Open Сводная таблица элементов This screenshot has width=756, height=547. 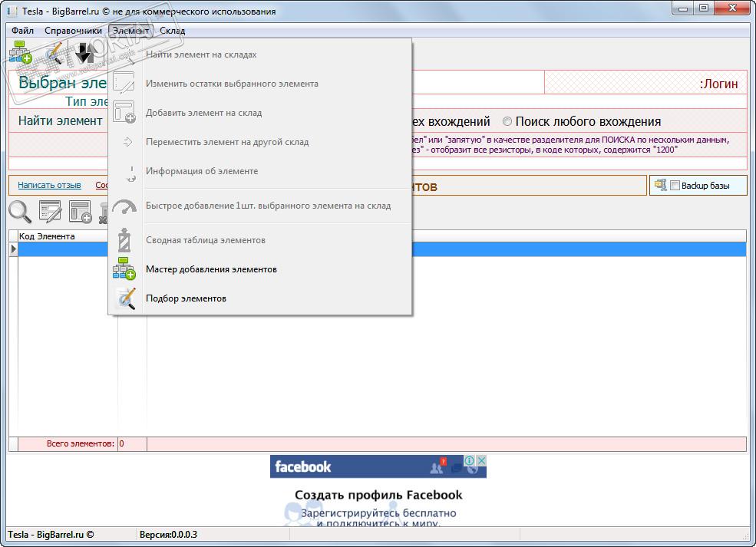point(260,240)
